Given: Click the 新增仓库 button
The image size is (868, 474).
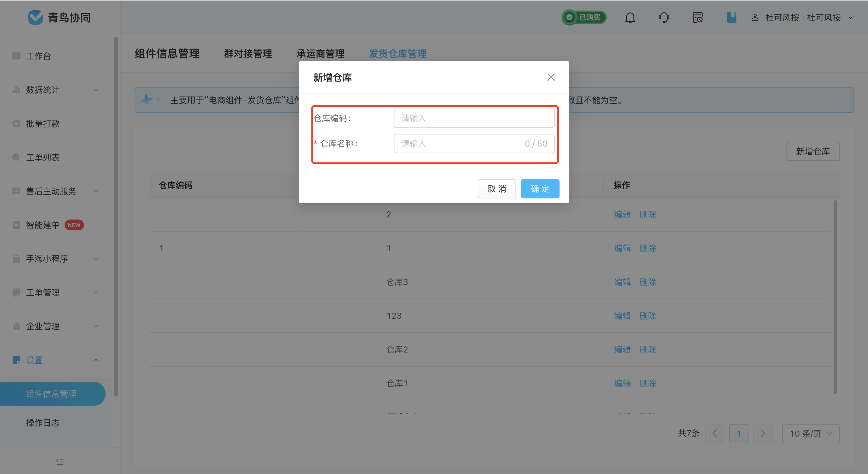Looking at the screenshot, I should [813, 151].
